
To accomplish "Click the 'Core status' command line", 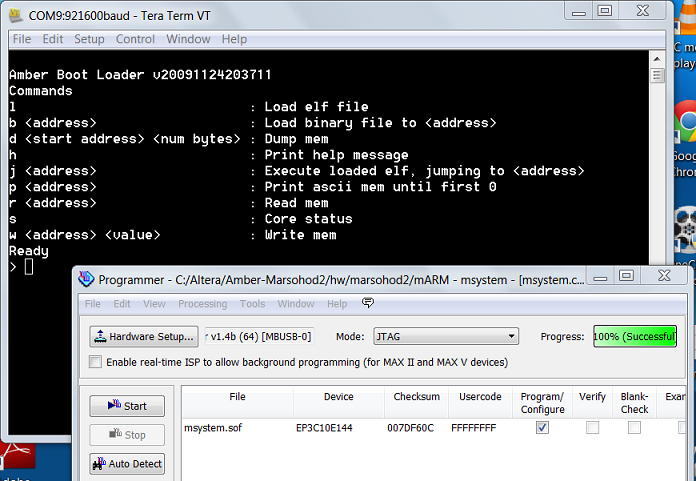I will point(181,219).
